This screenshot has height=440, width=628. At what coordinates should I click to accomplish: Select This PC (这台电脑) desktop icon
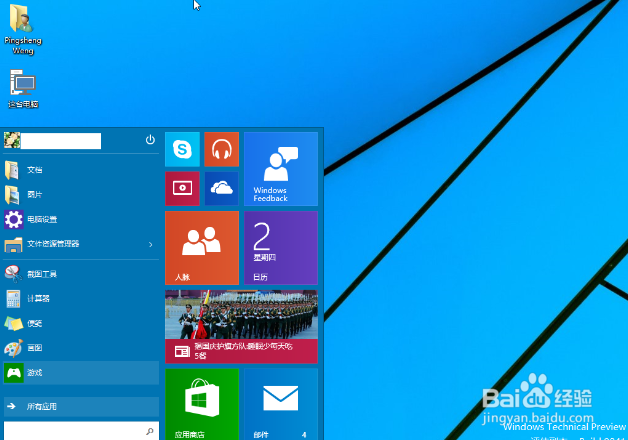pyautogui.click(x=23, y=89)
